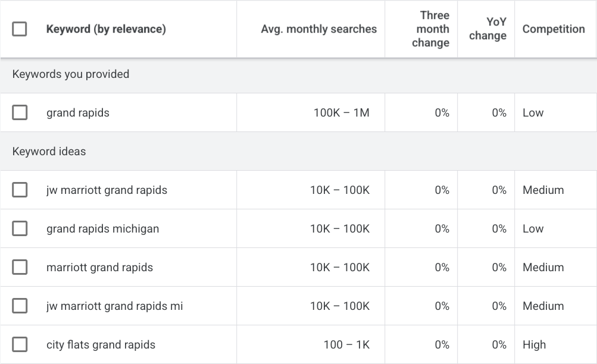597x364 pixels.
Task: Select the grand rapids michigan checkbox
Action: point(20,228)
